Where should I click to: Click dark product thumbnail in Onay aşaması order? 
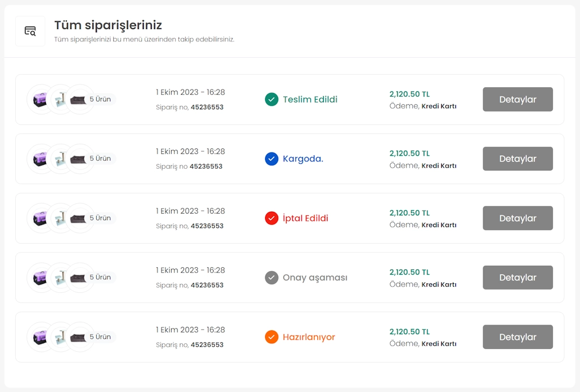(x=78, y=278)
